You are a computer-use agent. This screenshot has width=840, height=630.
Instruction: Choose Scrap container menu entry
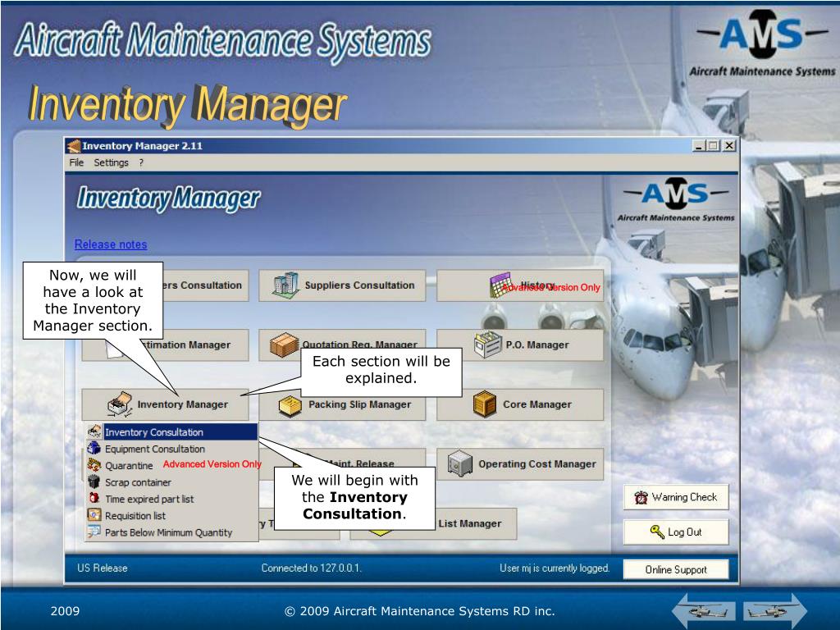pos(171,482)
